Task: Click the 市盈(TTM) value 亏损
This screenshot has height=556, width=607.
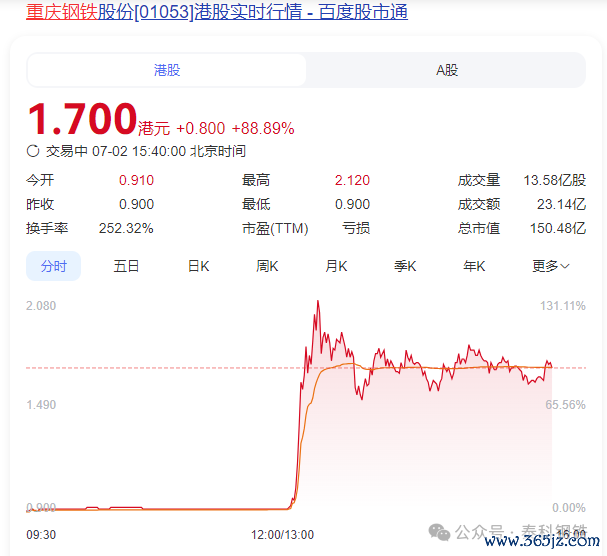Action: 356,228
